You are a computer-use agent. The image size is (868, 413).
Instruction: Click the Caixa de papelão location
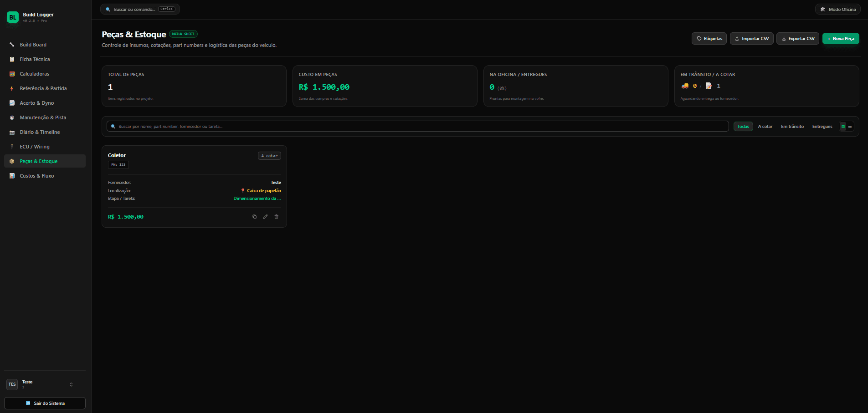[x=261, y=191]
